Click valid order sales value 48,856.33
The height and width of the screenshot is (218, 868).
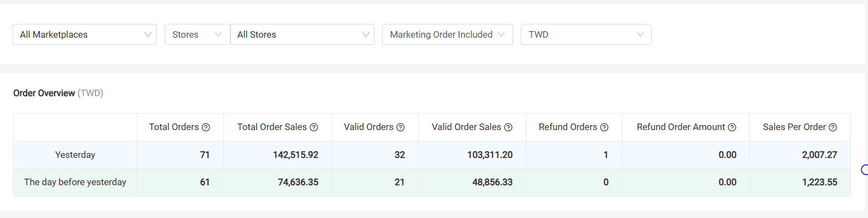click(x=492, y=182)
